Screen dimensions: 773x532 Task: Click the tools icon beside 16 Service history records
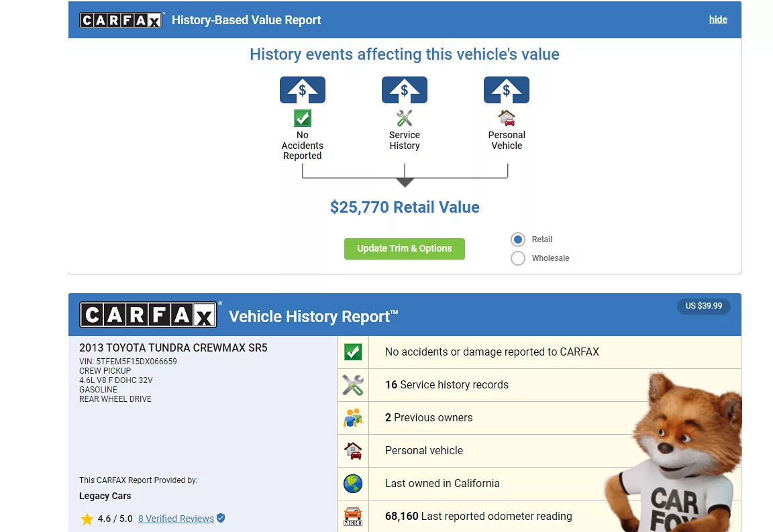pos(353,385)
